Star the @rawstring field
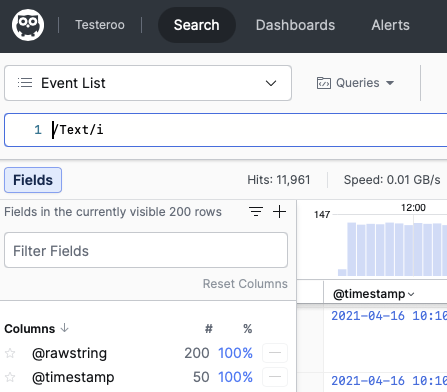The width and height of the screenshot is (447, 392). click(10, 353)
